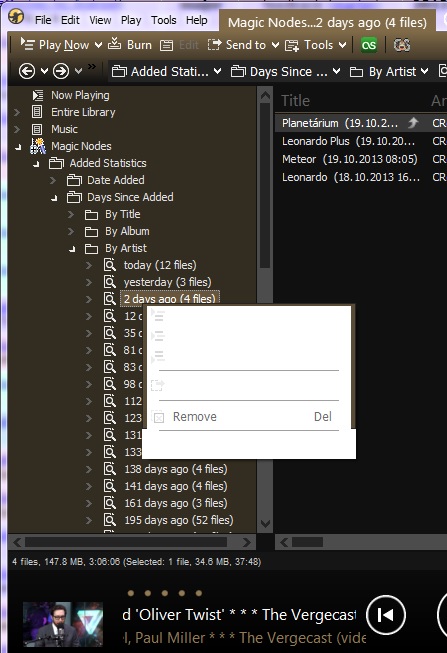Click the Now Playing node icon

tap(37, 95)
